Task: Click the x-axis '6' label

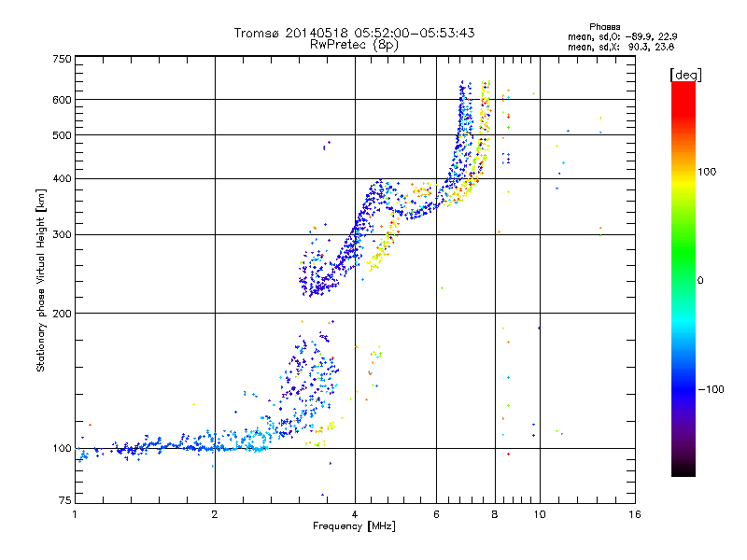Action: 436,514
